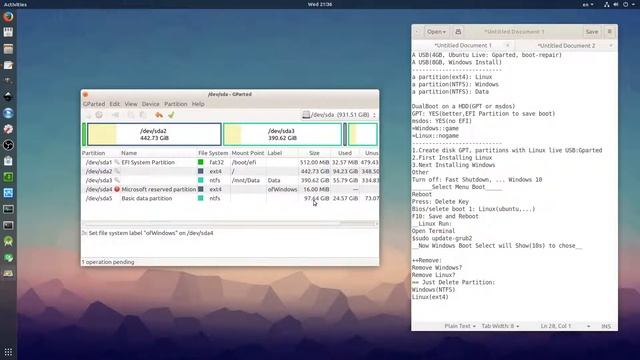640x360 pixels.
Task: Open the GParted menu
Action: 94,104
